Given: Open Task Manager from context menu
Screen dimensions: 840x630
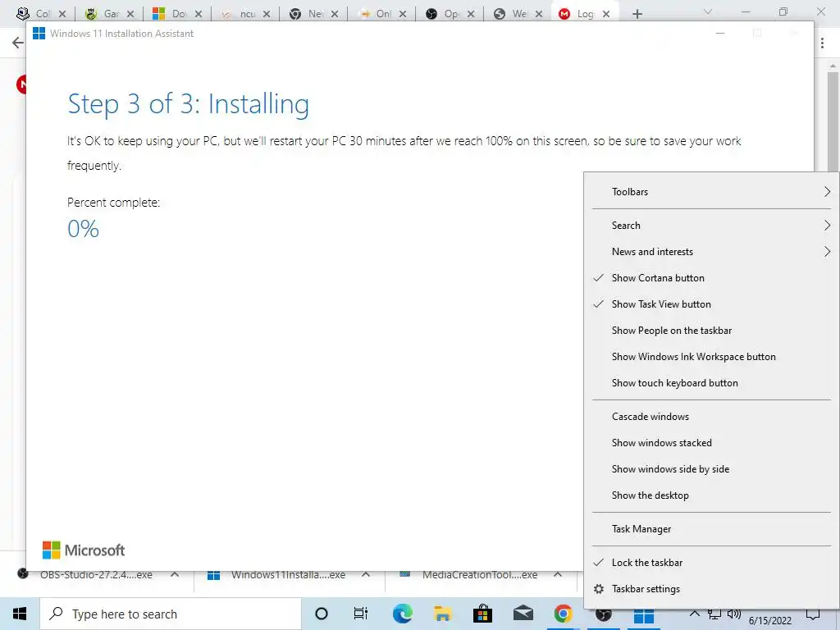Looking at the screenshot, I should 711,529.
